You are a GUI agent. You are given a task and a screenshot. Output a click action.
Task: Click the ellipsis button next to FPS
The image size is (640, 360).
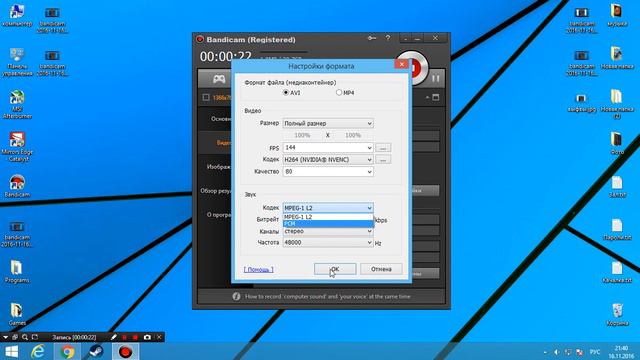pyautogui.click(x=383, y=148)
